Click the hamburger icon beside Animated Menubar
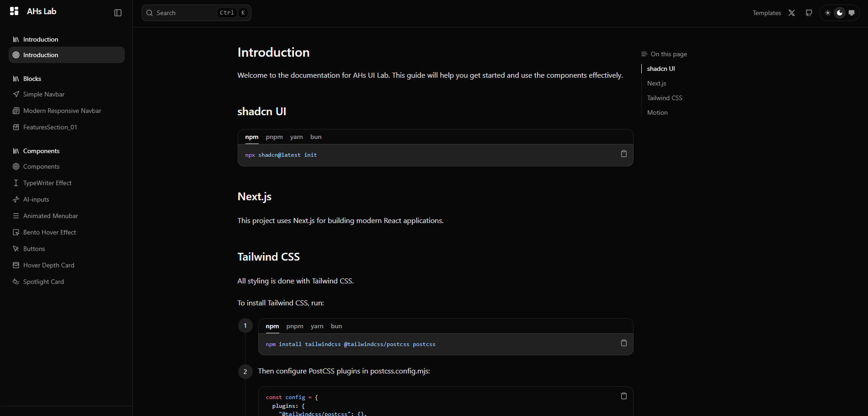Image resolution: width=868 pixels, height=416 pixels. (x=16, y=216)
